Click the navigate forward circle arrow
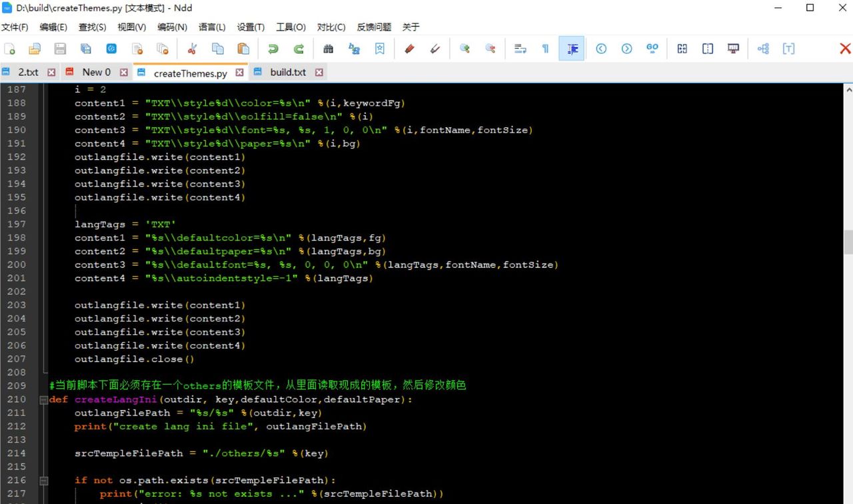This screenshot has height=504, width=853. click(626, 49)
